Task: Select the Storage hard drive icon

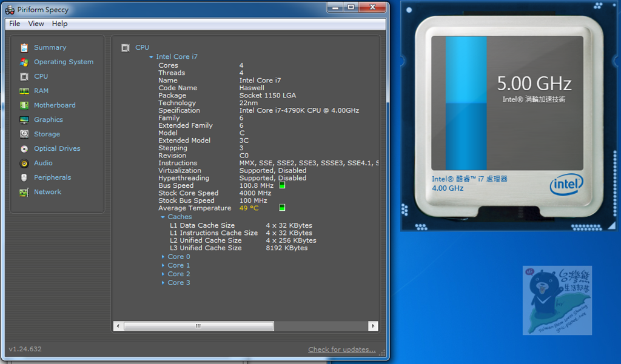Action: (24, 134)
